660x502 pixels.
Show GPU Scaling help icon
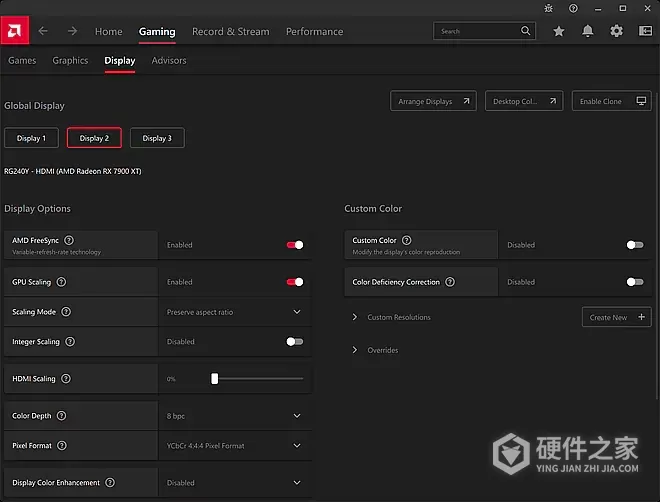pos(61,282)
